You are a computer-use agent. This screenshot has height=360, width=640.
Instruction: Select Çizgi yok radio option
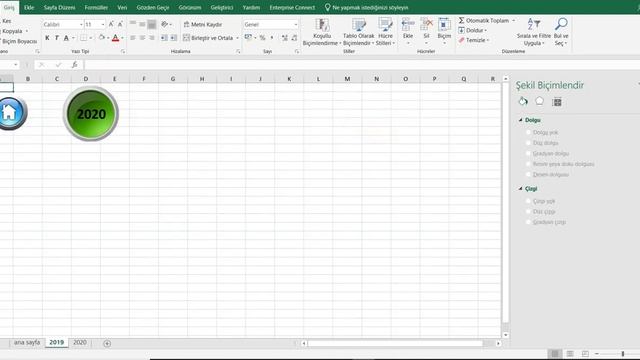[528, 201]
